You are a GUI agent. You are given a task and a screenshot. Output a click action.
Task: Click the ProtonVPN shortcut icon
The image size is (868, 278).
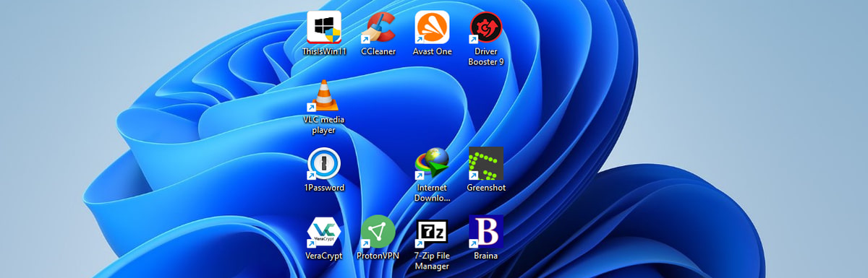[x=378, y=232]
